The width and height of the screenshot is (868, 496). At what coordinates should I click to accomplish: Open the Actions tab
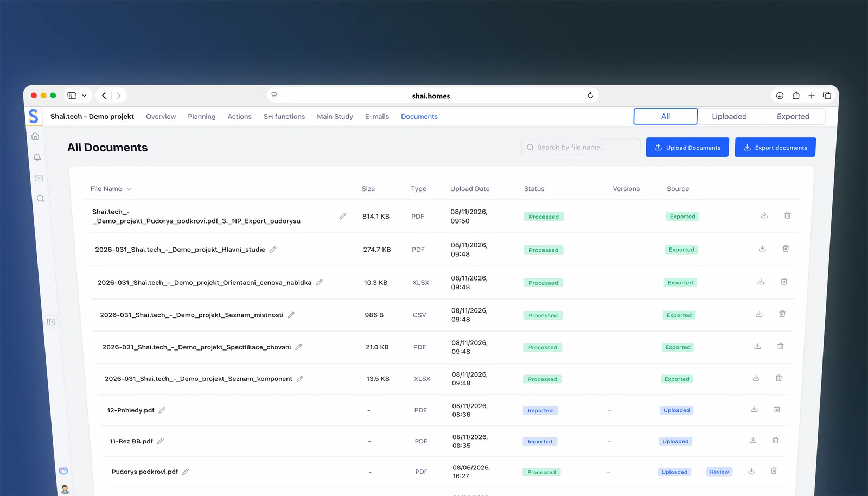[x=239, y=116]
